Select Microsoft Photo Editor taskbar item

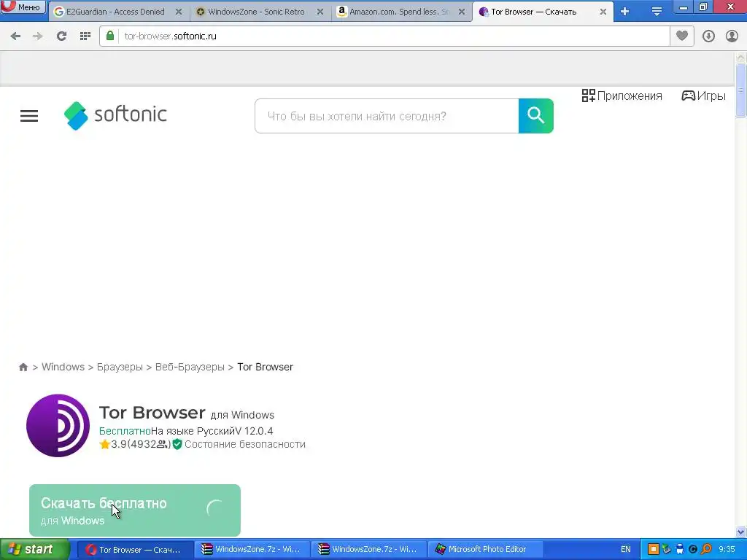[486, 550]
